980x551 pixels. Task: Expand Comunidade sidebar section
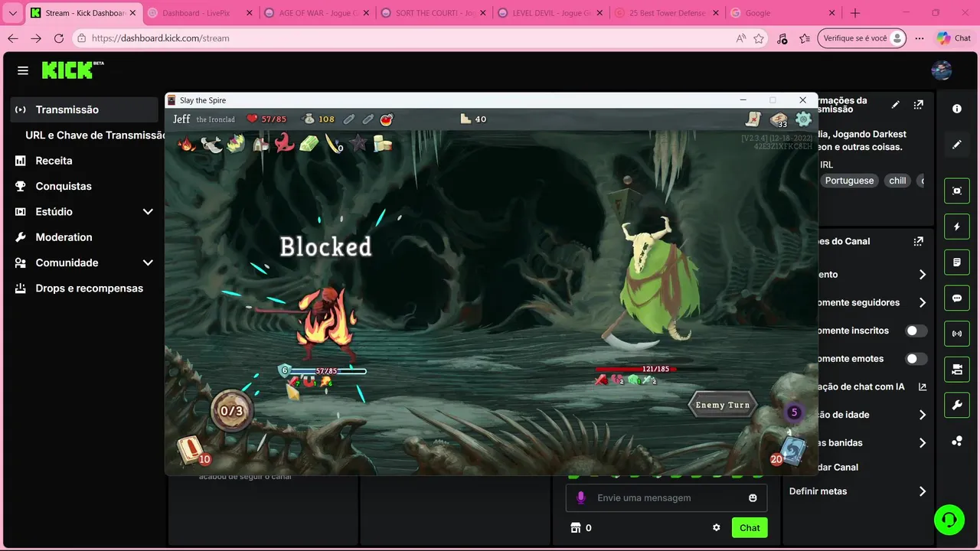148,262
